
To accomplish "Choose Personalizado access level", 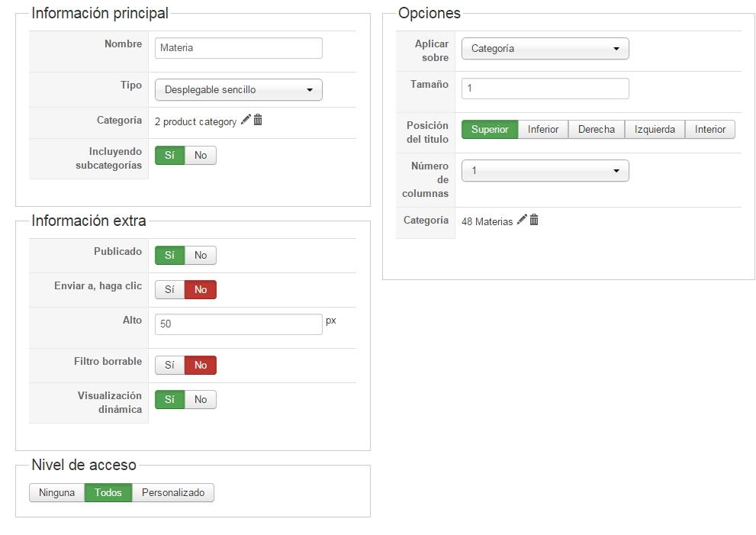I will pos(173,493).
